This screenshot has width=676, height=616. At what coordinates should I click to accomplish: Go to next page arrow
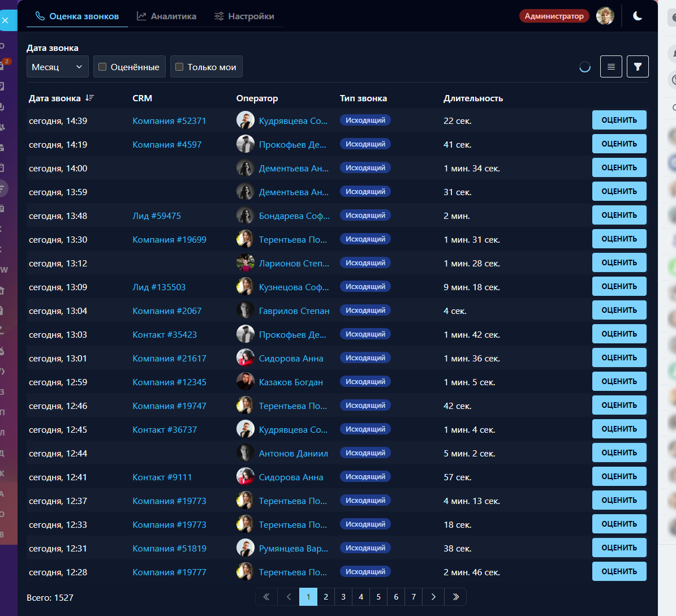click(433, 597)
